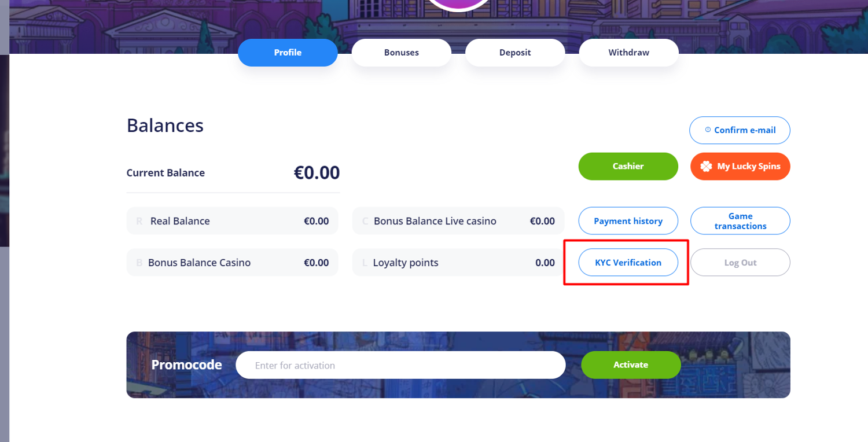Open the green Cashier button
Screen dimensions: 868x442
(628, 167)
